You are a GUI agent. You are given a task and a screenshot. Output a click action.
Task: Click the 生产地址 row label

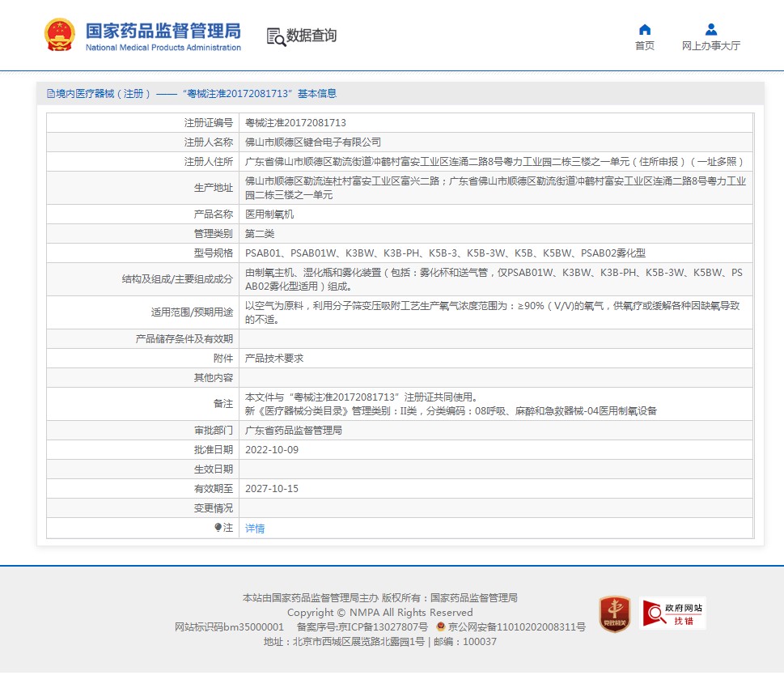tap(214, 188)
